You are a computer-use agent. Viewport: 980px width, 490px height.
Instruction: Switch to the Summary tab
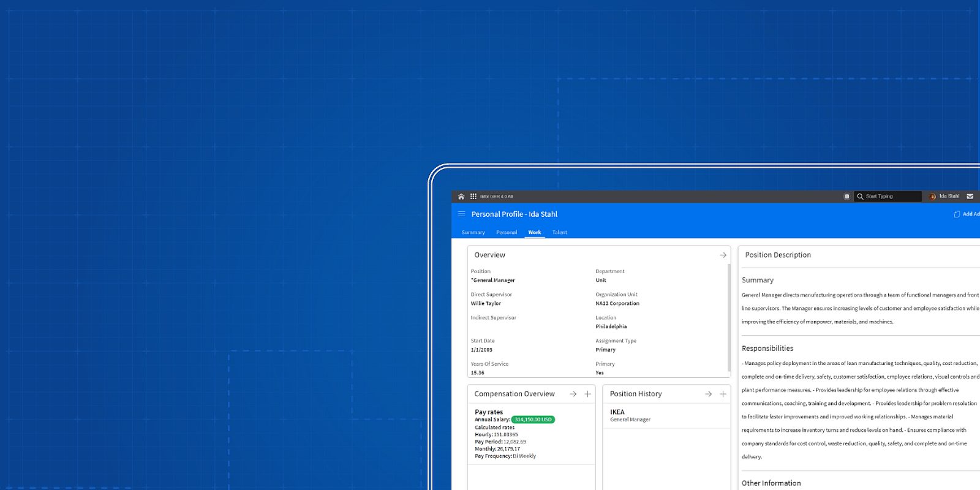coord(473,232)
